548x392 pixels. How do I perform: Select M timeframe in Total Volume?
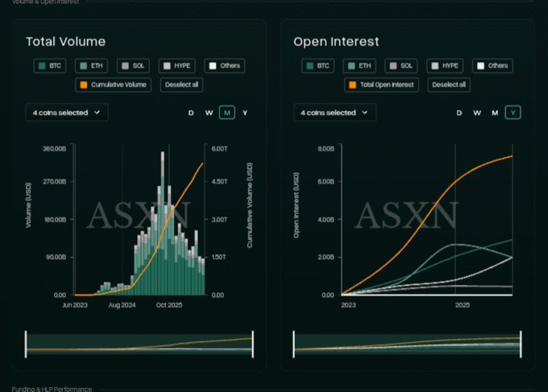coord(226,113)
